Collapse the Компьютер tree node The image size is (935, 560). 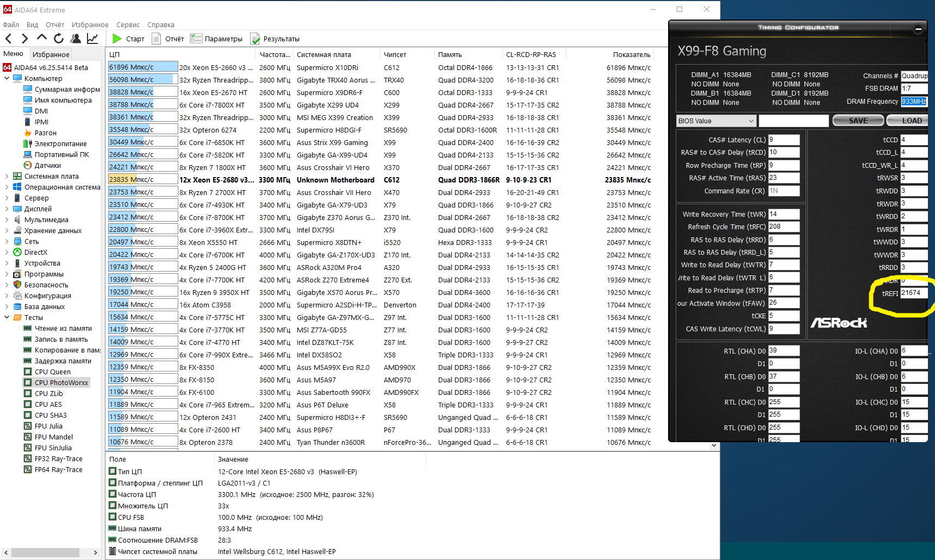[7, 78]
